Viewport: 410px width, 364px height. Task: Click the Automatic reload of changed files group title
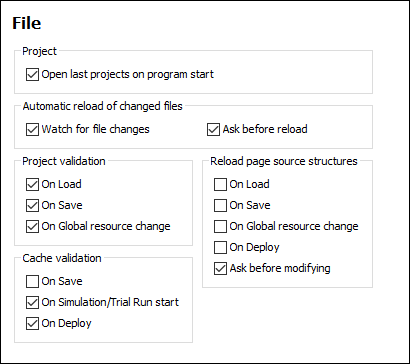coord(103,106)
